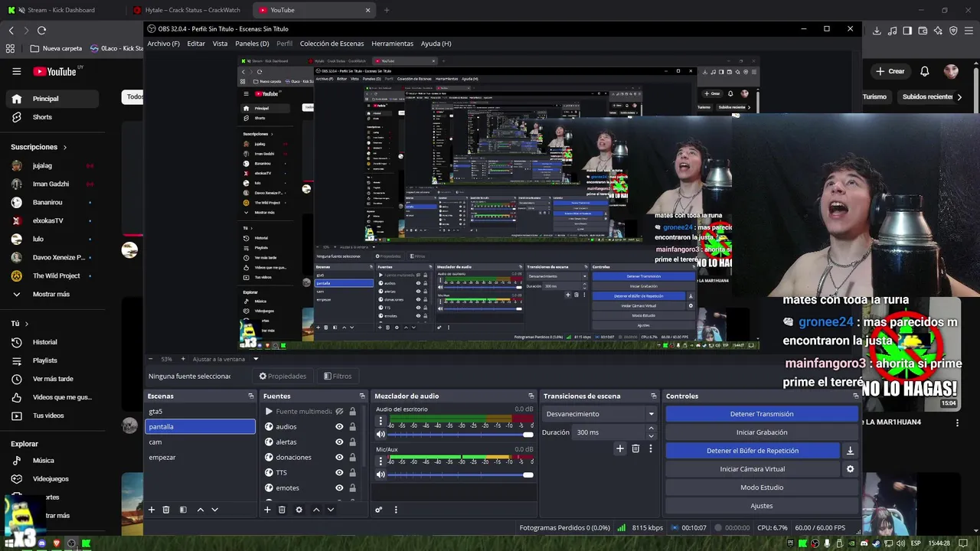Open transition properties three-dot menu
This screenshot has height=551, width=980.
(x=651, y=448)
